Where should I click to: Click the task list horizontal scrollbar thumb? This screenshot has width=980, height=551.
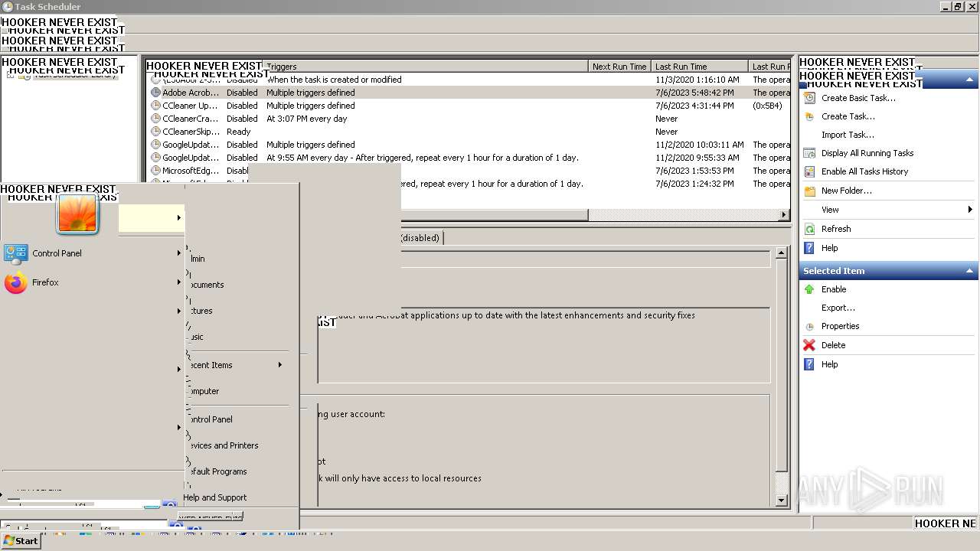click(495, 215)
